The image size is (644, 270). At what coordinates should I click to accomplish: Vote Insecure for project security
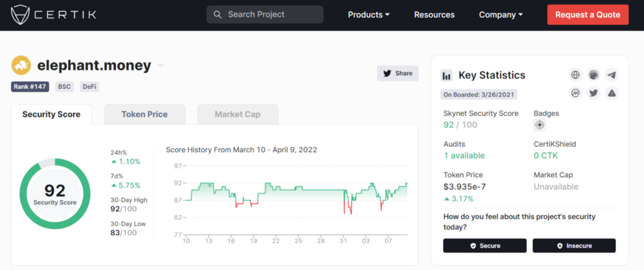(574, 246)
